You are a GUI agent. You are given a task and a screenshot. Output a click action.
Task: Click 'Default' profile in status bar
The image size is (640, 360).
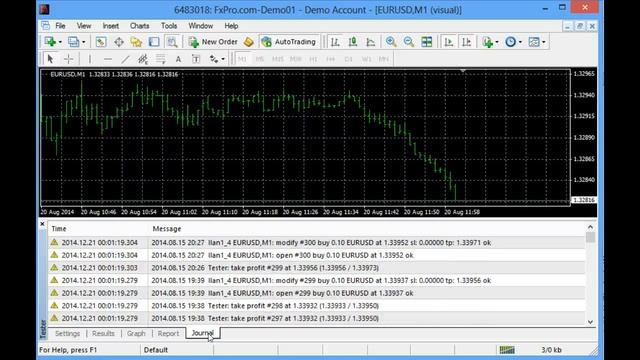coord(156,350)
